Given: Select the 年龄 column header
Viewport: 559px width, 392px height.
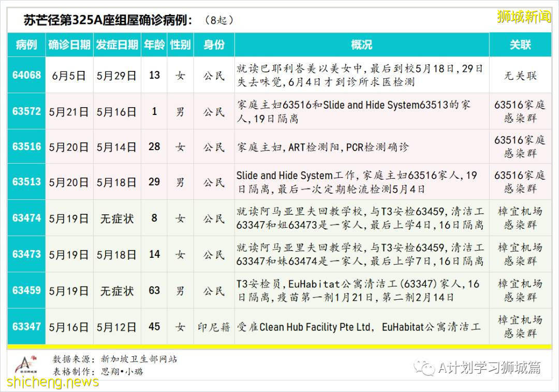Looking at the screenshot, I should (x=153, y=45).
